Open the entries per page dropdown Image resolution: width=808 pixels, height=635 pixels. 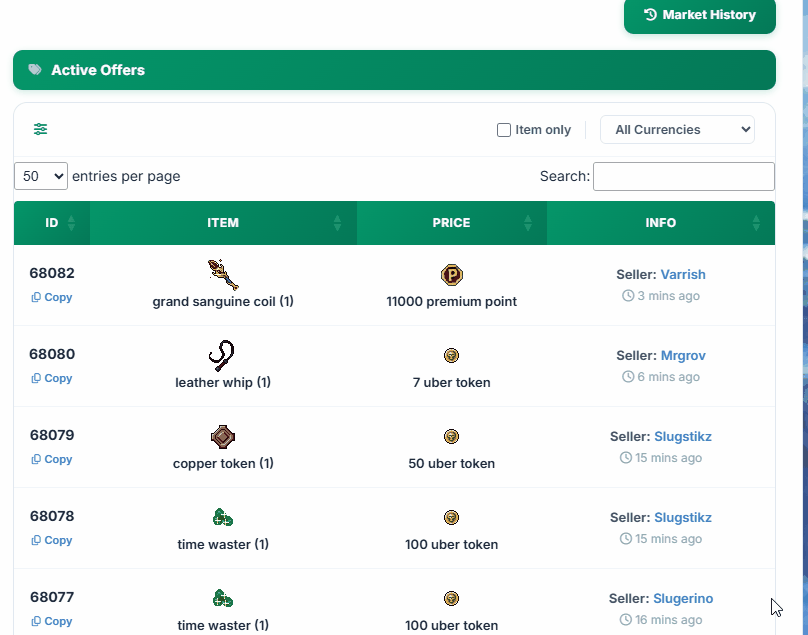[x=41, y=176]
